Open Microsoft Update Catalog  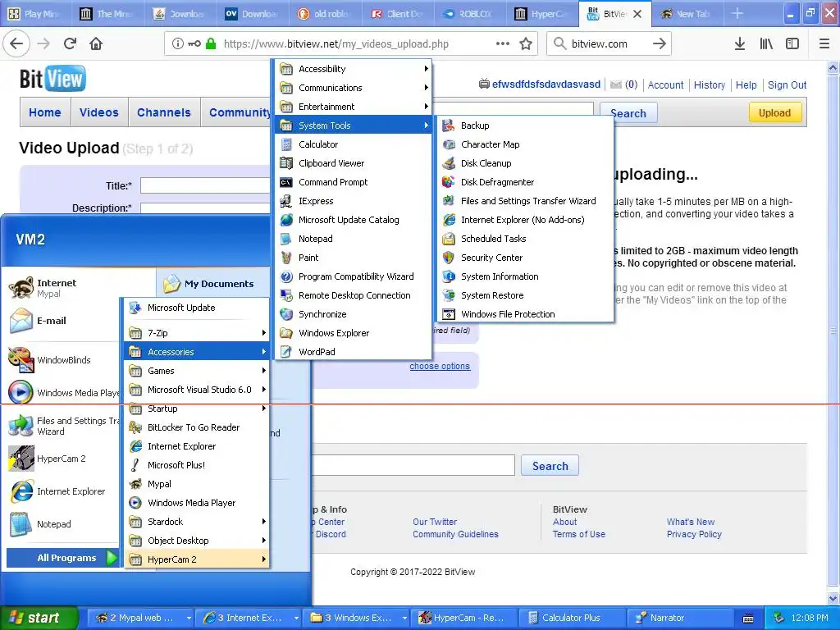[354, 220]
